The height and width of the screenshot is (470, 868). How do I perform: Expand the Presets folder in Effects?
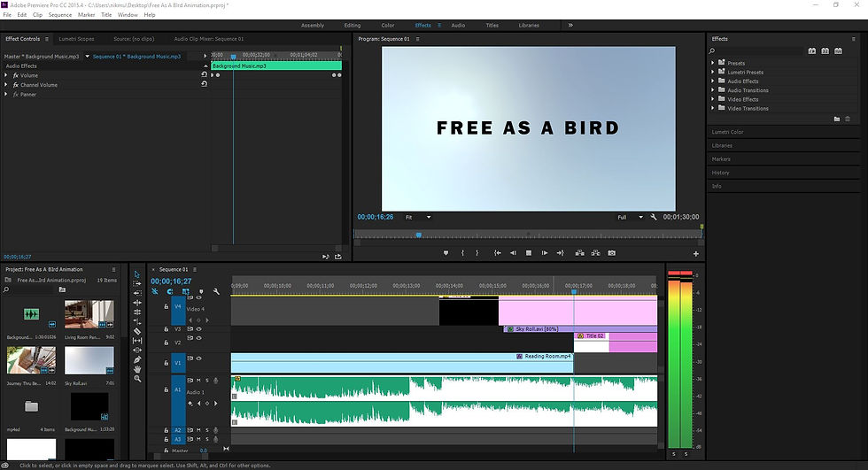[x=713, y=63]
